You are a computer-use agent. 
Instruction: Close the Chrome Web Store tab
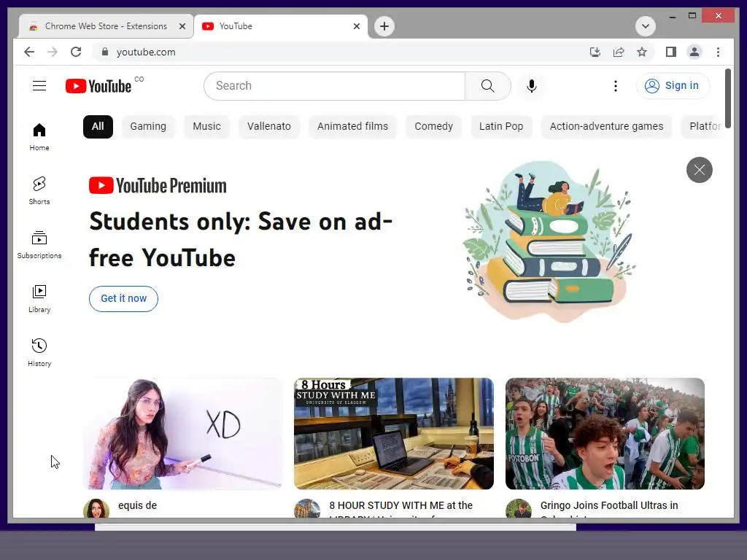tap(182, 26)
